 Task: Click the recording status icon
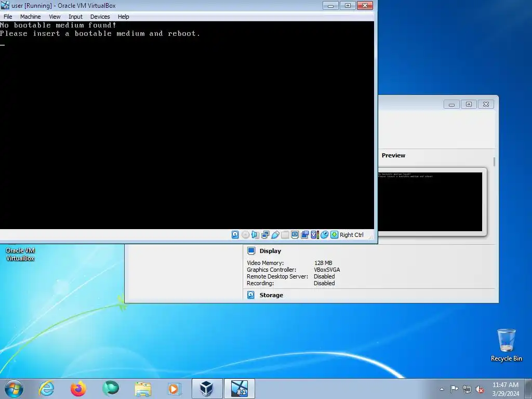click(x=304, y=234)
